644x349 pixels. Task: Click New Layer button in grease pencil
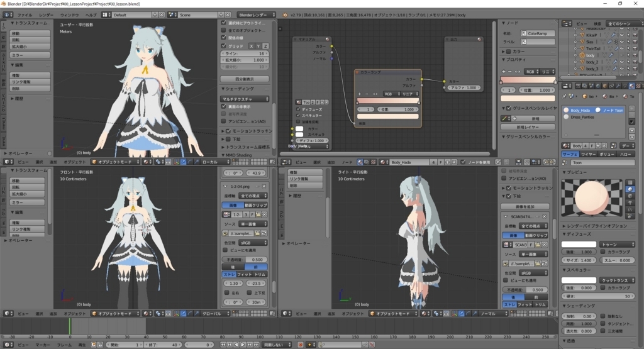pos(528,127)
